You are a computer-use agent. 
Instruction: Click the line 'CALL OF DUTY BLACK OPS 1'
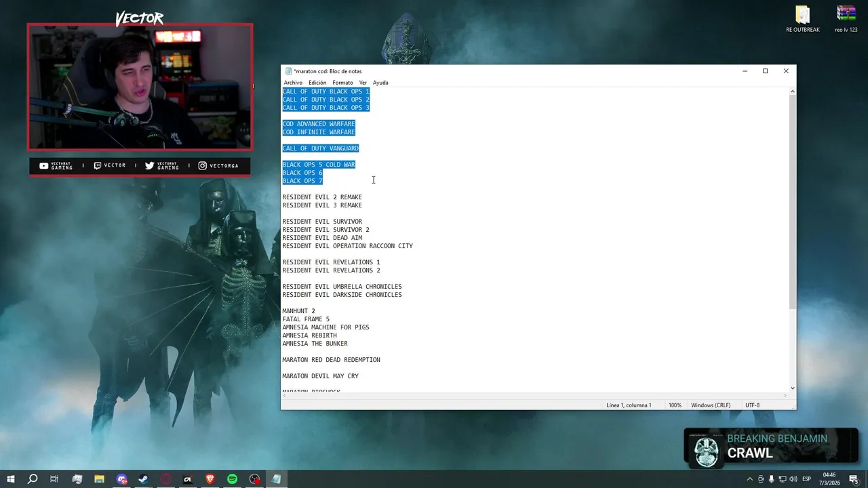(326, 91)
